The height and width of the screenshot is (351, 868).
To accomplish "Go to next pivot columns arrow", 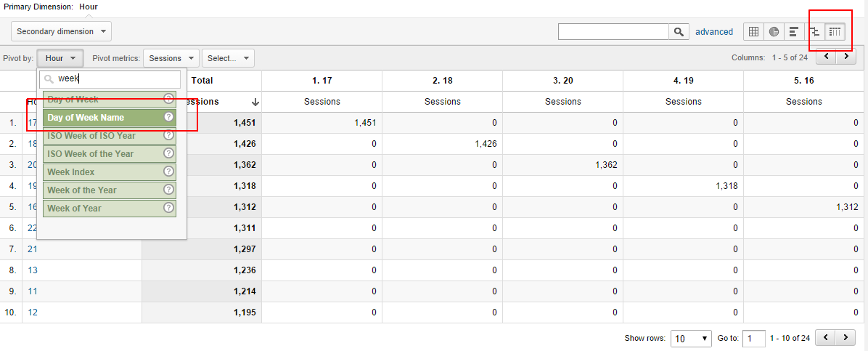I will point(846,57).
